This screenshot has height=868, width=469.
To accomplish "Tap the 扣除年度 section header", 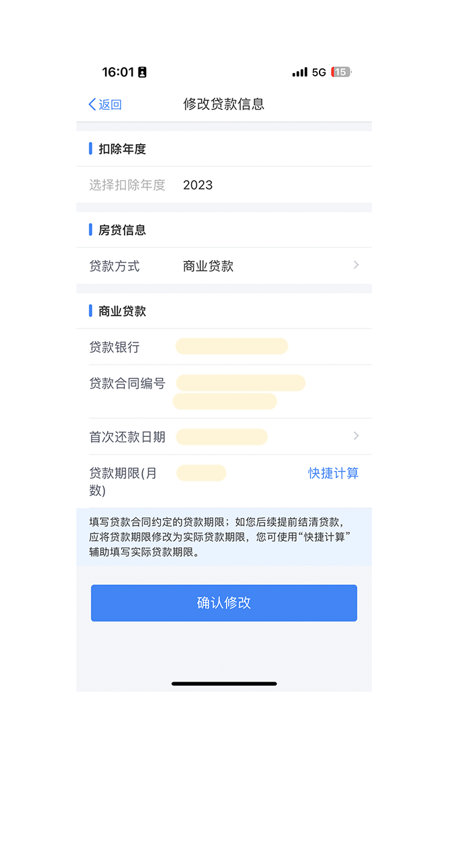I will click(122, 149).
